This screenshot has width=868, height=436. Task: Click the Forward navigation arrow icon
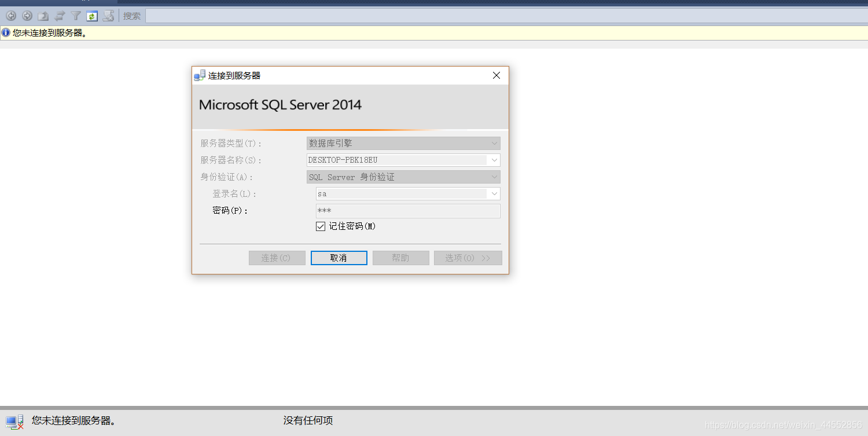(x=27, y=16)
